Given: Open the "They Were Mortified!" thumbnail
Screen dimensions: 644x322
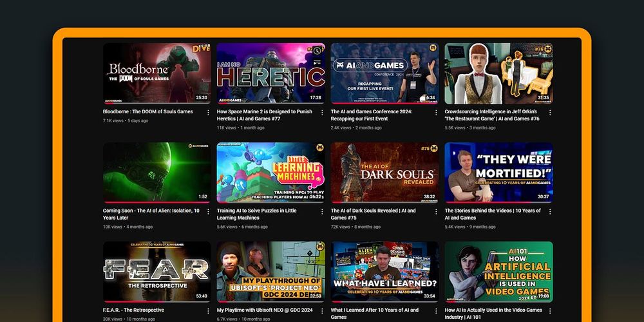Looking at the screenshot, I should [498, 173].
